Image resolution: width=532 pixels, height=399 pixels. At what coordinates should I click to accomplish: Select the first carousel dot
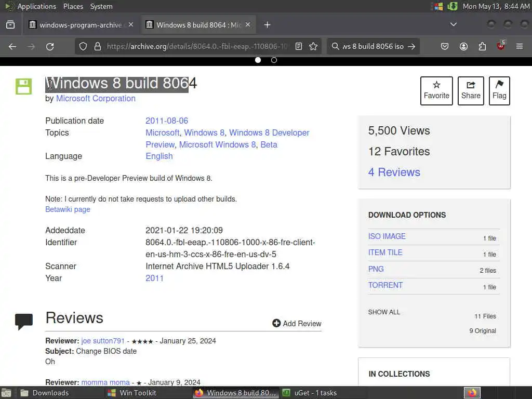[258, 60]
